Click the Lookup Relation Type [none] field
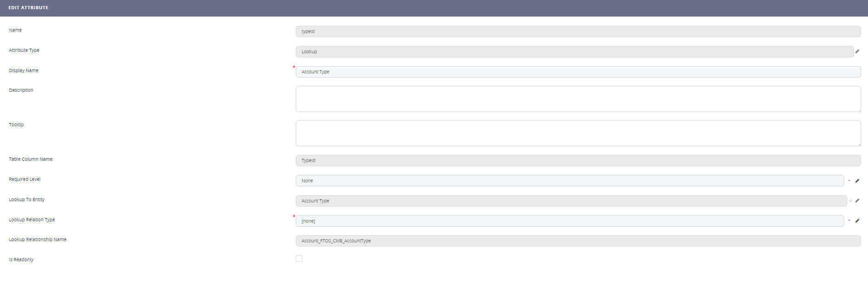868x281 pixels. pos(569,221)
